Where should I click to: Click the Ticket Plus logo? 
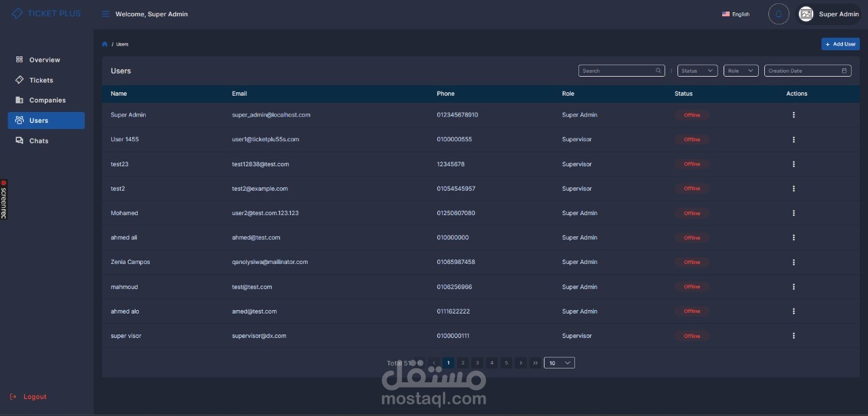pos(46,14)
